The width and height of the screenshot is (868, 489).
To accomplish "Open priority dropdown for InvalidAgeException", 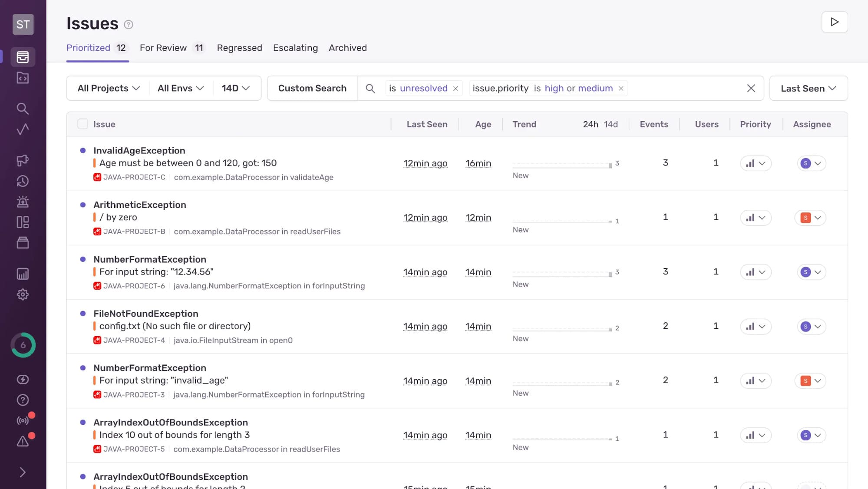I will tap(756, 163).
